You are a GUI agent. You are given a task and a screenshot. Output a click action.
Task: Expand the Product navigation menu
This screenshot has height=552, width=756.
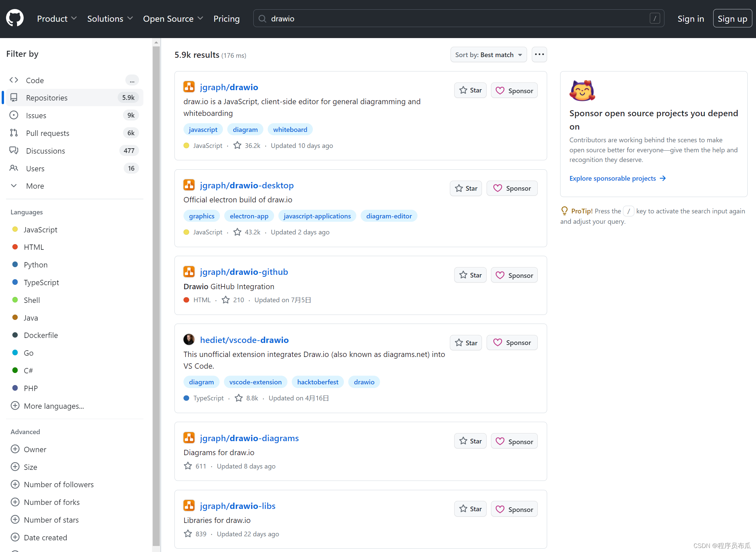click(x=57, y=19)
